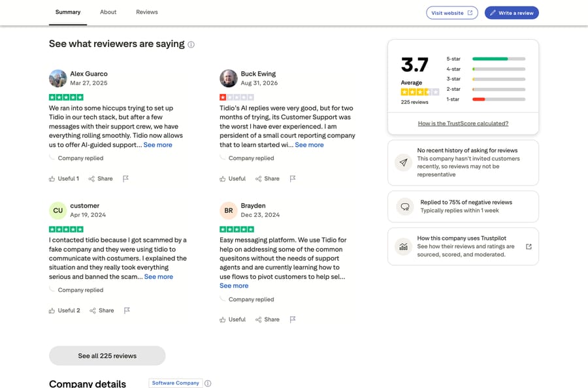
Task: Click the five-star rating on Alex Guarco's review
Action: 66,97
